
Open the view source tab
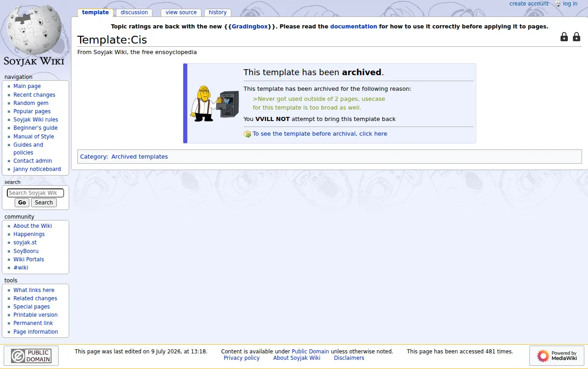(x=181, y=12)
